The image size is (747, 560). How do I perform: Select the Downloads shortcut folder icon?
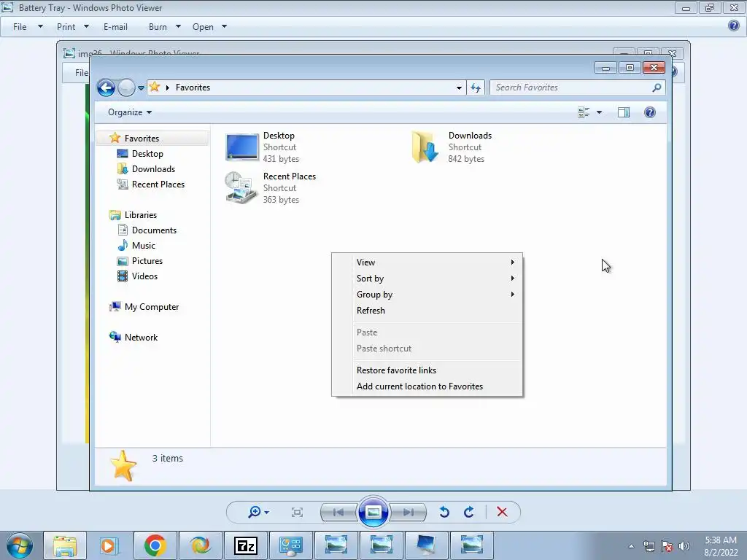click(425, 147)
